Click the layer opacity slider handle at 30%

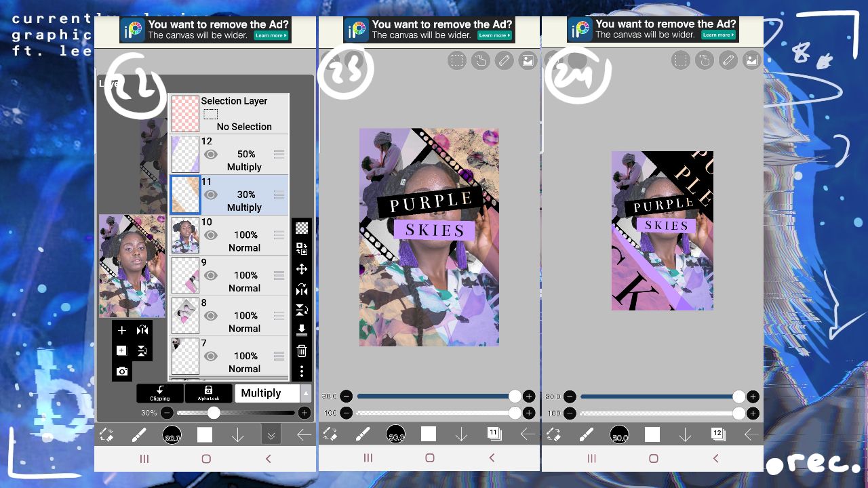214,413
